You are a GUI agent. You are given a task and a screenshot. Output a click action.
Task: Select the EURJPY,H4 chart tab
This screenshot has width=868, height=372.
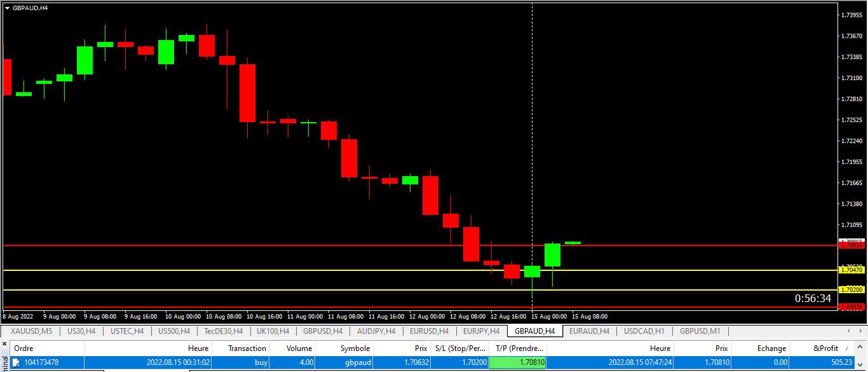[x=481, y=331]
